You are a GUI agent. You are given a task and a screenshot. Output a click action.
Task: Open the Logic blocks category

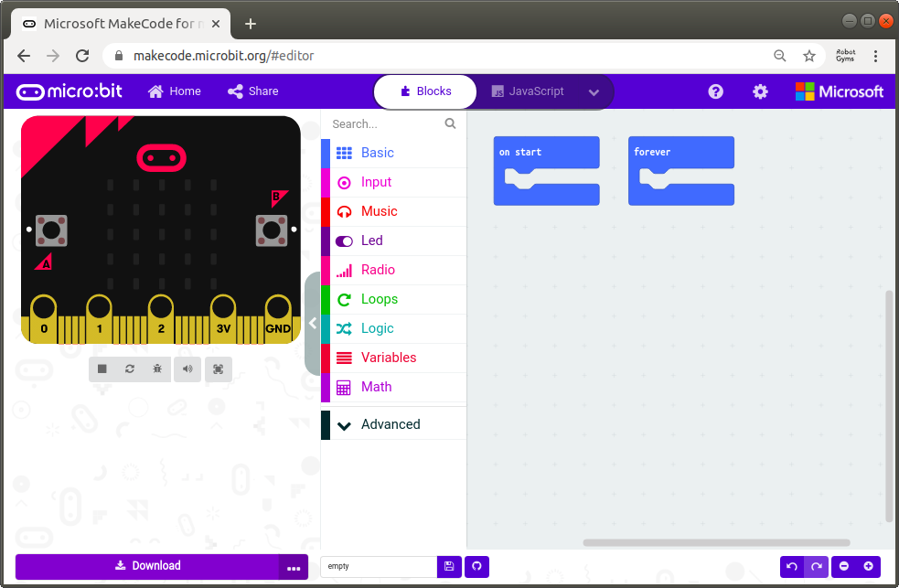(394, 328)
